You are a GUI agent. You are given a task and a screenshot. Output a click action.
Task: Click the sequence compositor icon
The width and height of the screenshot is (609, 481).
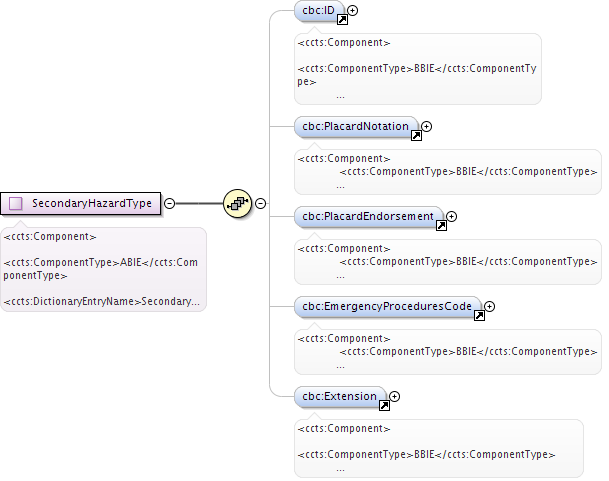pos(238,203)
